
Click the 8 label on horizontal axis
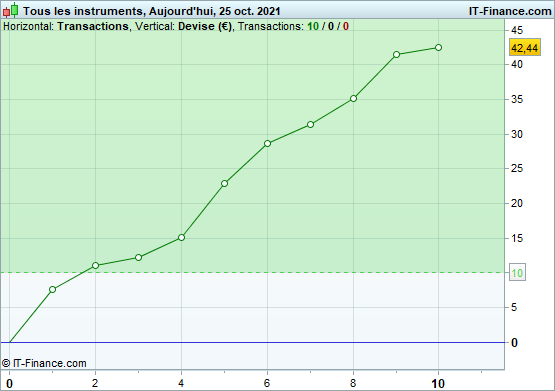(353, 383)
